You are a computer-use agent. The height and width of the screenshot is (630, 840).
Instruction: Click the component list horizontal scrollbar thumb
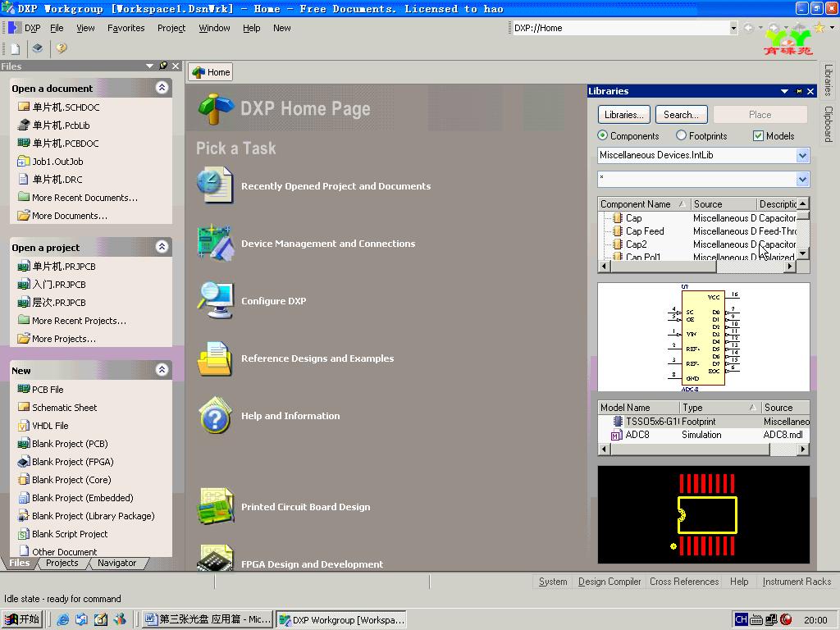click(664, 267)
